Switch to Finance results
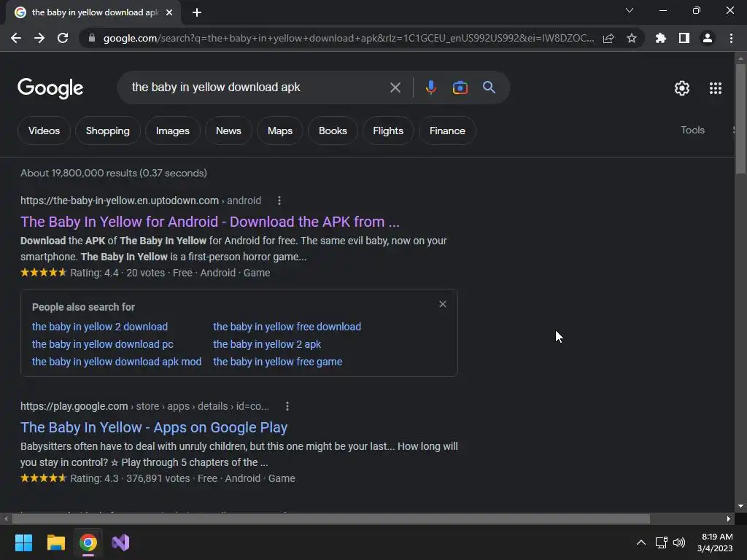 click(447, 131)
